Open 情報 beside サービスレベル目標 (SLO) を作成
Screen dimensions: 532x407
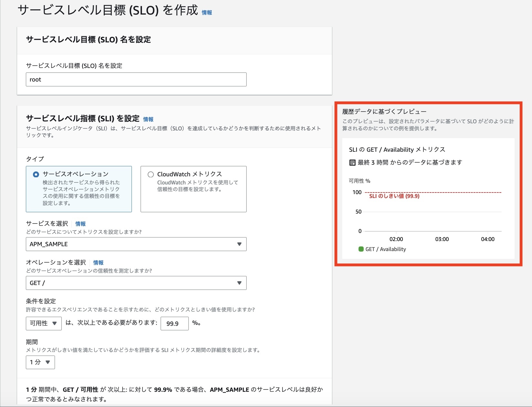tap(207, 12)
